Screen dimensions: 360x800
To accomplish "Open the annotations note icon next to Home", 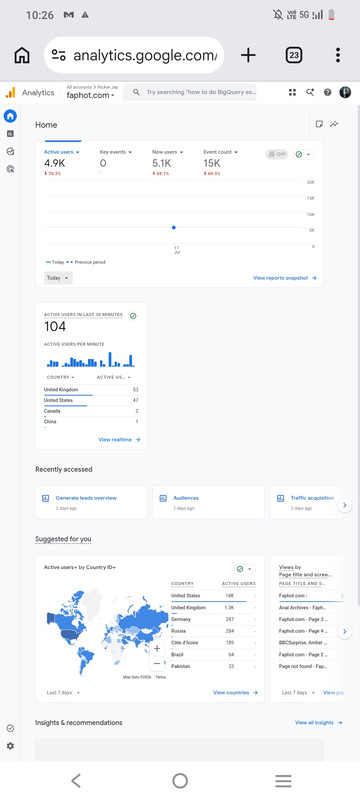I will pos(319,124).
